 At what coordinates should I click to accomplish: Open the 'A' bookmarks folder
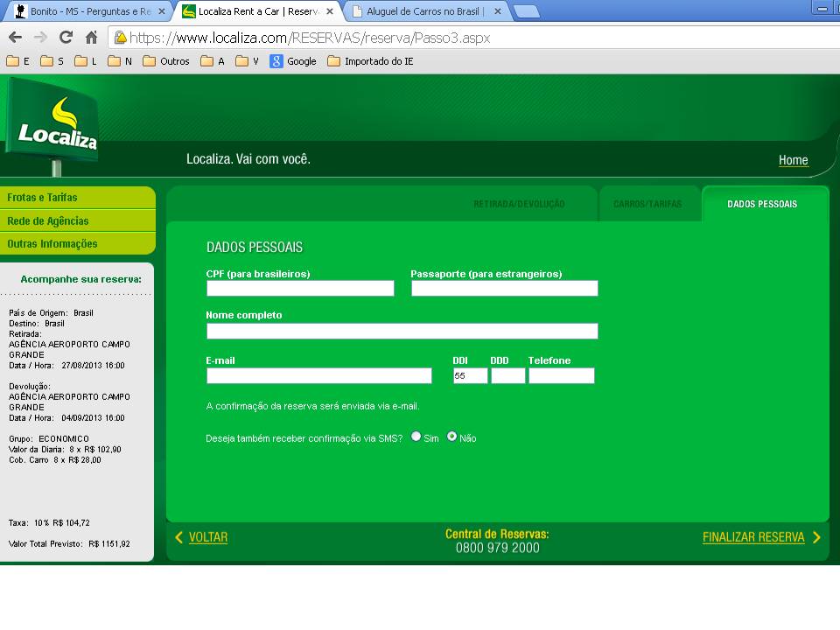click(212, 61)
